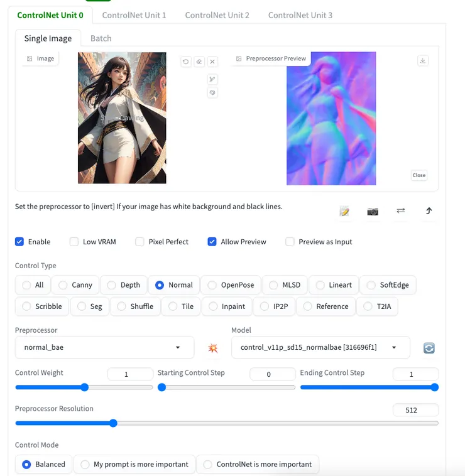Viewport: 465px width, 476px height.
Task: Select Balanced control mode
Action: point(43,464)
